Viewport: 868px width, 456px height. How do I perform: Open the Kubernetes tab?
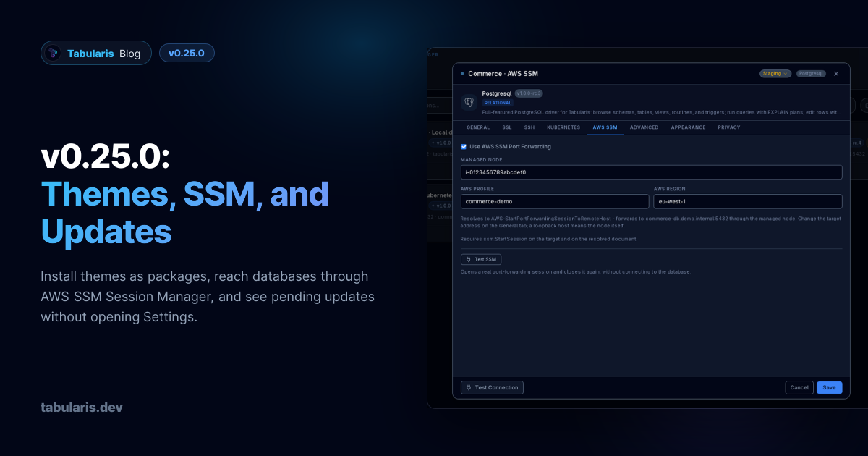click(x=563, y=127)
